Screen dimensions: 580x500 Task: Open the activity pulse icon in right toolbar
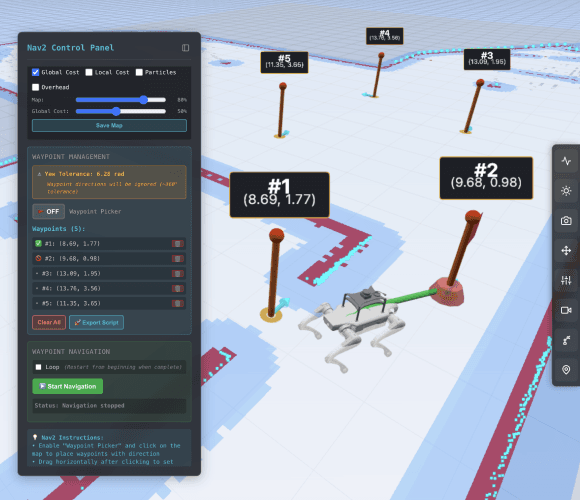click(x=566, y=161)
